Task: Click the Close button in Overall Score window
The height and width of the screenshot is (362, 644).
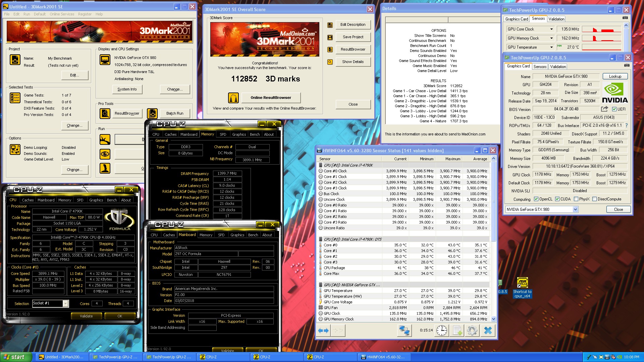Action: pos(353,105)
